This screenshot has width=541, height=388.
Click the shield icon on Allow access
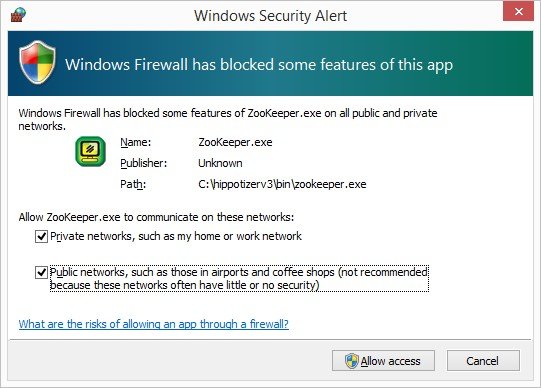click(x=352, y=361)
